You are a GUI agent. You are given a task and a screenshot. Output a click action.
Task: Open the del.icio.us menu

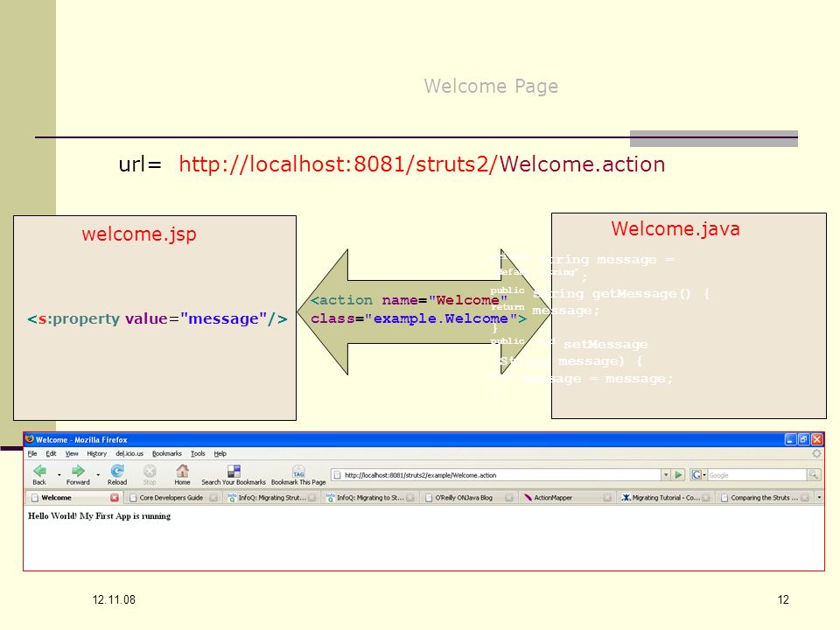(x=129, y=453)
